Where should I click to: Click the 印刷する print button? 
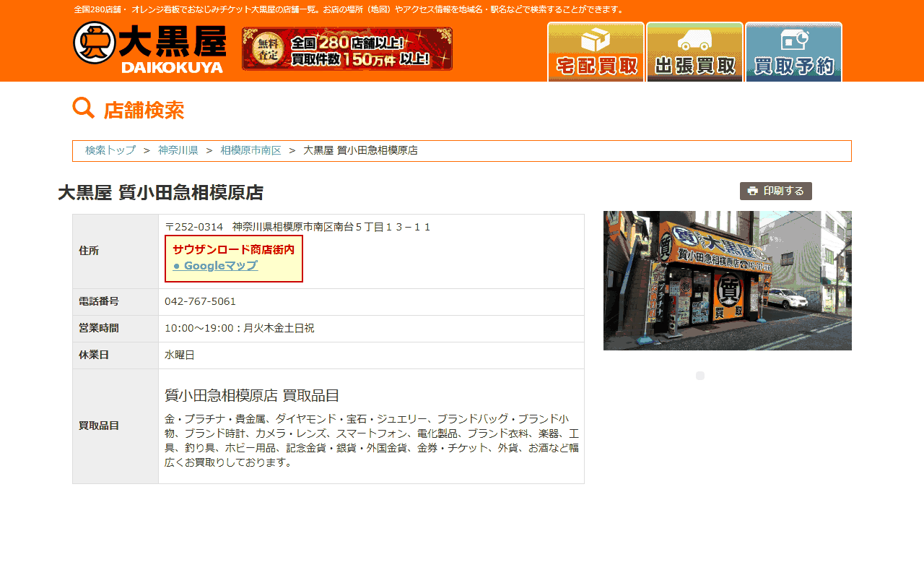(776, 191)
